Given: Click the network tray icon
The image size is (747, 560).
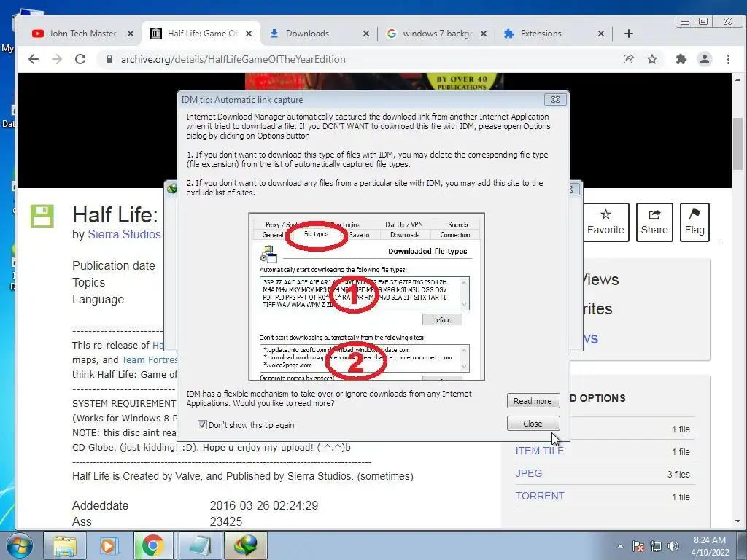Looking at the screenshot, I should click(656, 546).
